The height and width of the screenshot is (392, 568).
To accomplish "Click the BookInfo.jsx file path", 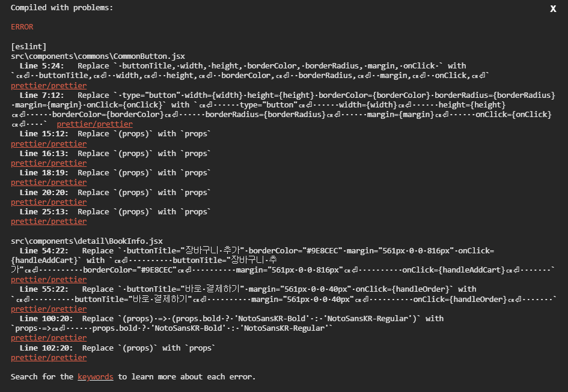I will tap(87, 241).
